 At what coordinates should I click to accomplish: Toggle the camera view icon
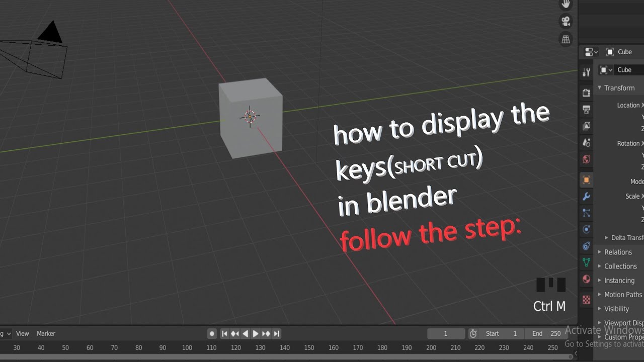click(566, 21)
